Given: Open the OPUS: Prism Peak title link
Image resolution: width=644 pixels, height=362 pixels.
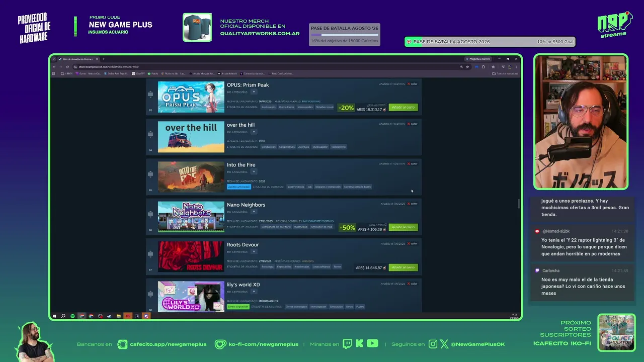Looking at the screenshot, I should click(x=248, y=85).
